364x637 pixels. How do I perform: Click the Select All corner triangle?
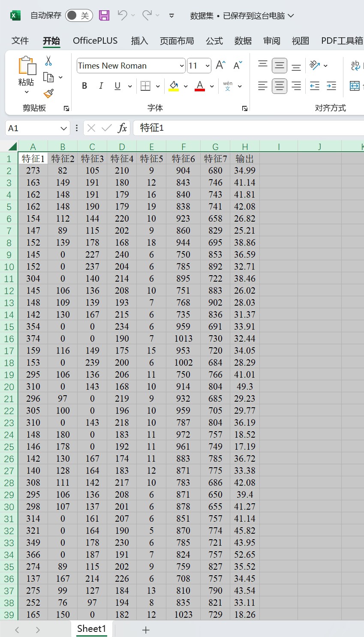(x=12, y=146)
